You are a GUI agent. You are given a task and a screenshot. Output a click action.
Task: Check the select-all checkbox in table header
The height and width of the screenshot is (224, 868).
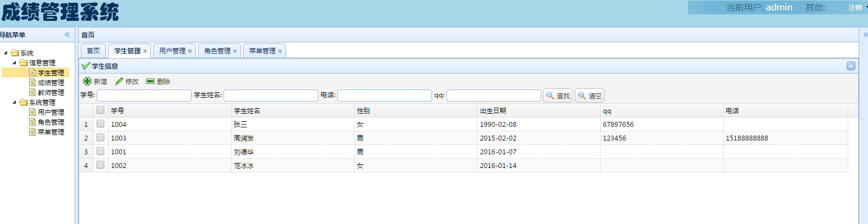click(100, 110)
